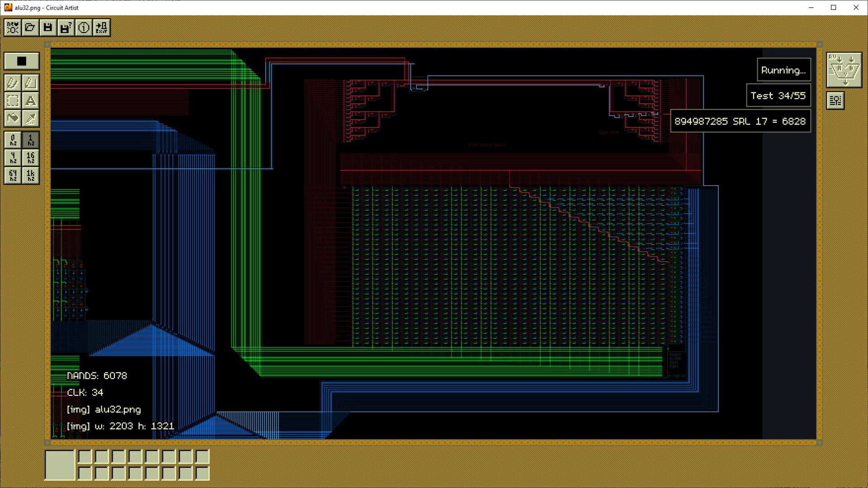
Task: Create a new circuit file
Action: coord(12,27)
